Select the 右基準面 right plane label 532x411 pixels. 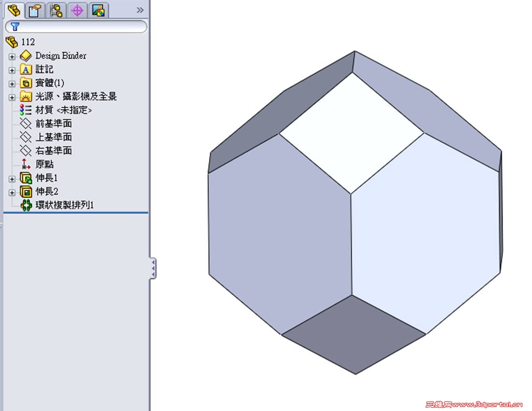tap(54, 151)
